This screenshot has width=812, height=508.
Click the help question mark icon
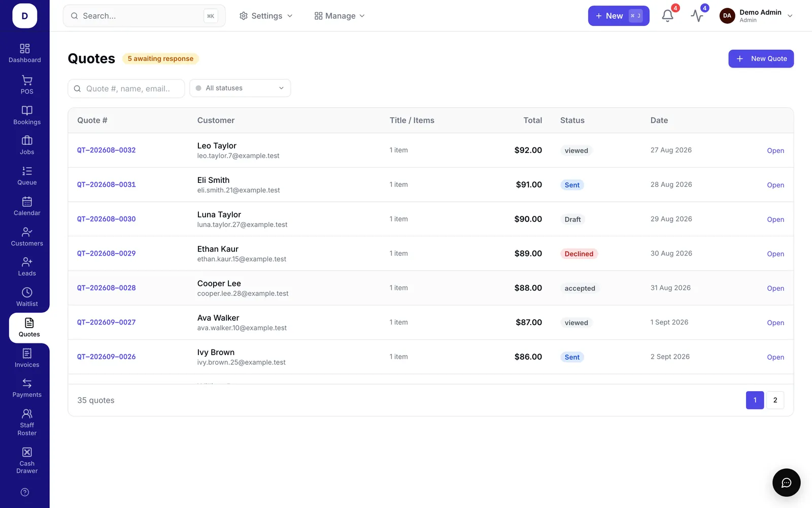point(25,492)
